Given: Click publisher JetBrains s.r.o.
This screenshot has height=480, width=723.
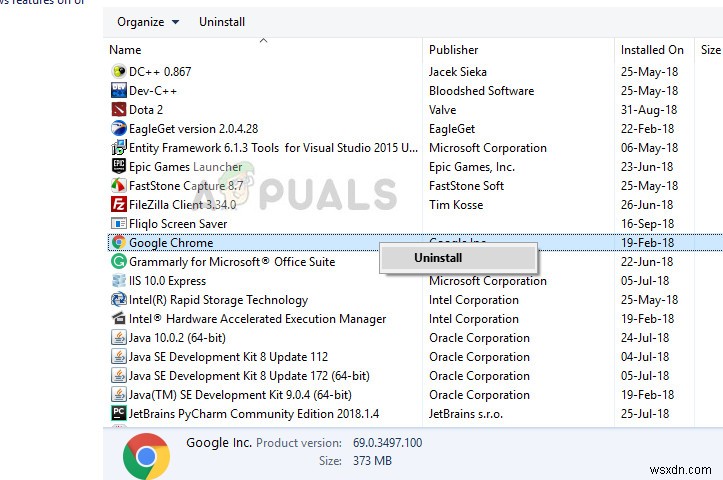Looking at the screenshot, I should point(466,414).
